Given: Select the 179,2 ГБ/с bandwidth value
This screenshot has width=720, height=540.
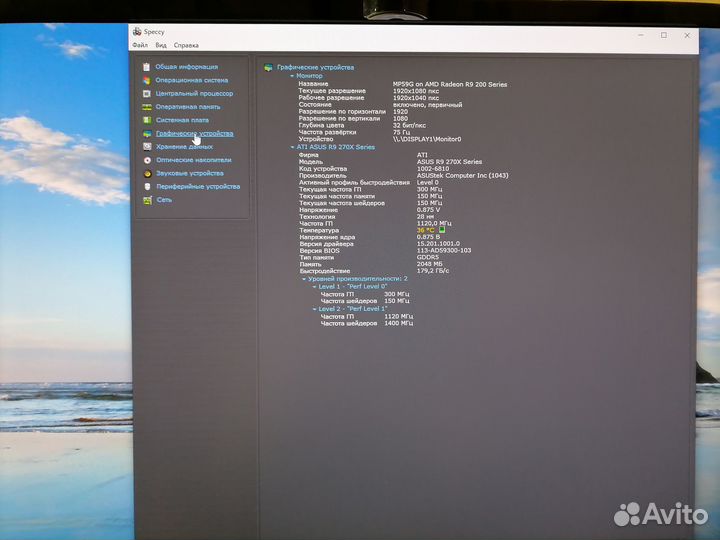Looking at the screenshot, I should coord(433,271).
